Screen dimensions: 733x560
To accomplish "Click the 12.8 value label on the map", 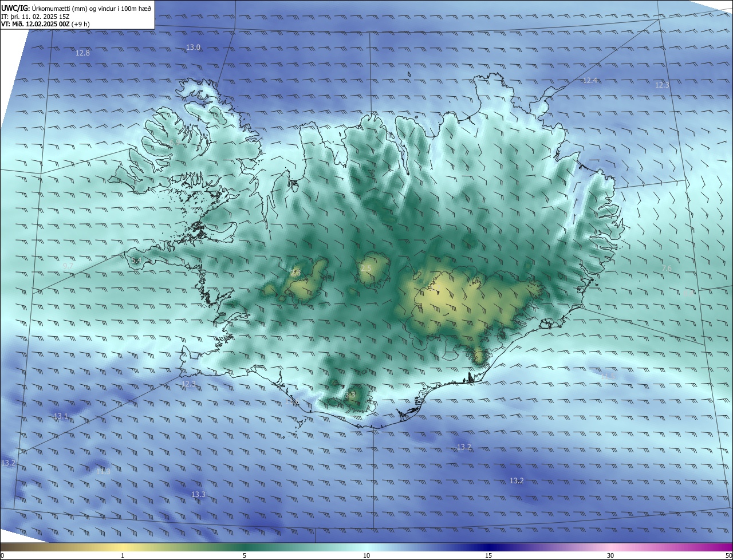I will [82, 53].
